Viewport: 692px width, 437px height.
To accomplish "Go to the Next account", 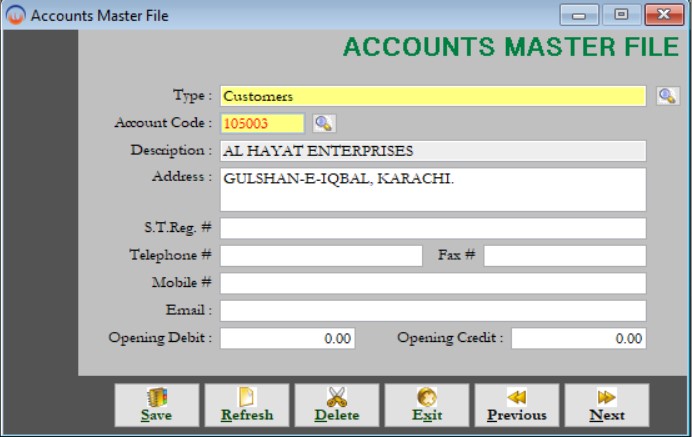I will click(x=607, y=405).
